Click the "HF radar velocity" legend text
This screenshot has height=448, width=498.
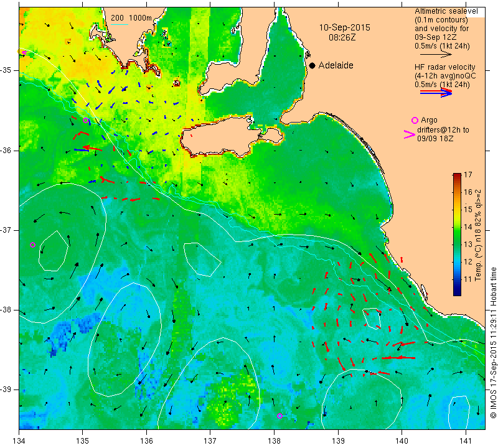[x=444, y=67]
